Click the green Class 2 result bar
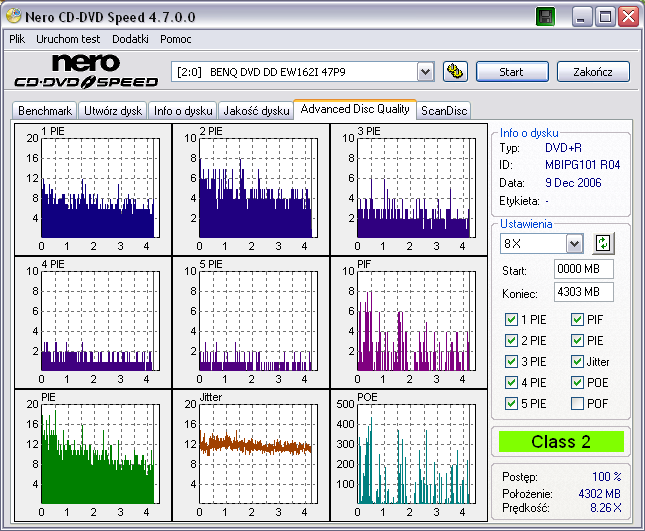Viewport: 645px width, 531px height. [561, 442]
